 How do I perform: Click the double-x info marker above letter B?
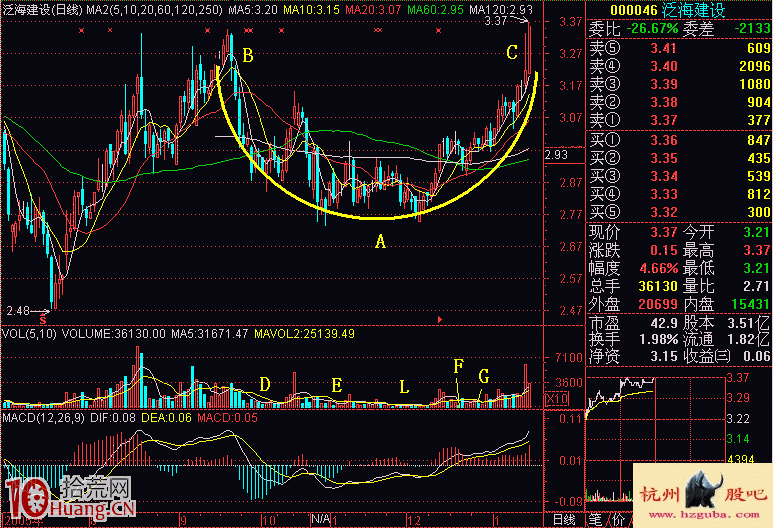click(x=249, y=31)
